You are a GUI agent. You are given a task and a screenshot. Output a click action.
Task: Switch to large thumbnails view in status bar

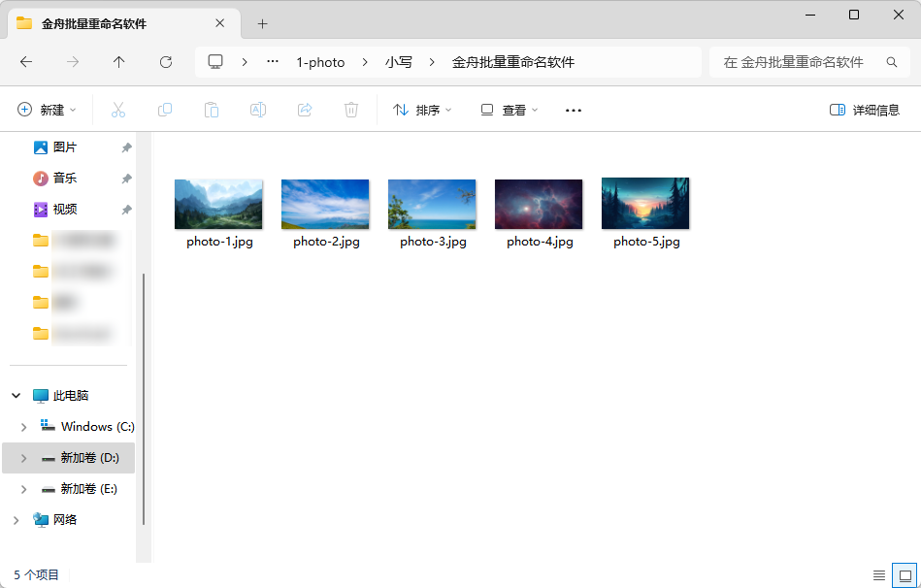(x=905, y=574)
